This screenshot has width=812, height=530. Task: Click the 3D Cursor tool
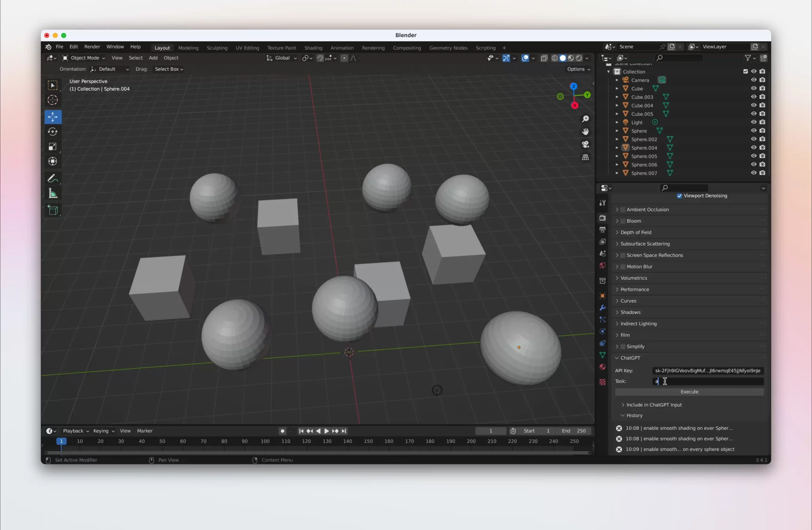click(53, 100)
